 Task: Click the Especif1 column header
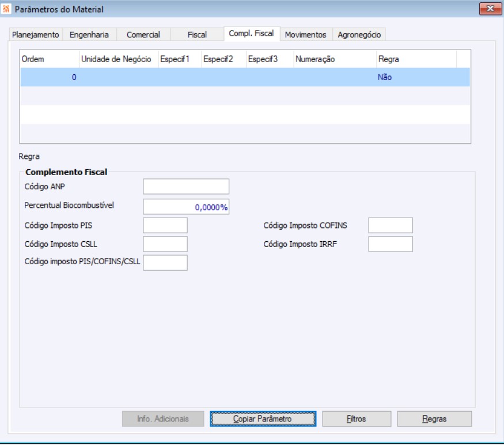point(180,59)
